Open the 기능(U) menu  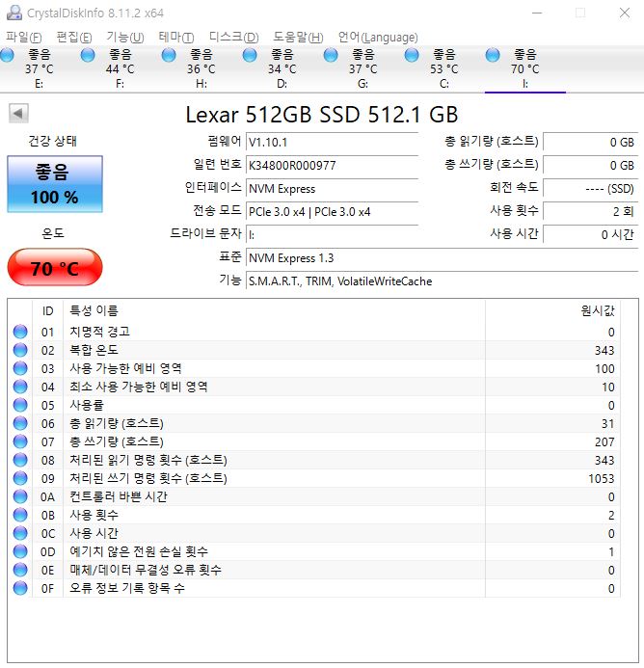[x=125, y=38]
